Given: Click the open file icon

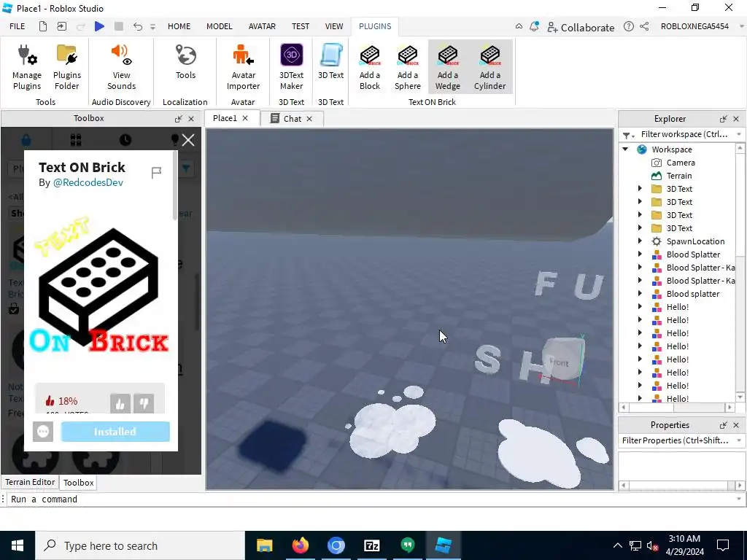Looking at the screenshot, I should point(61,26).
